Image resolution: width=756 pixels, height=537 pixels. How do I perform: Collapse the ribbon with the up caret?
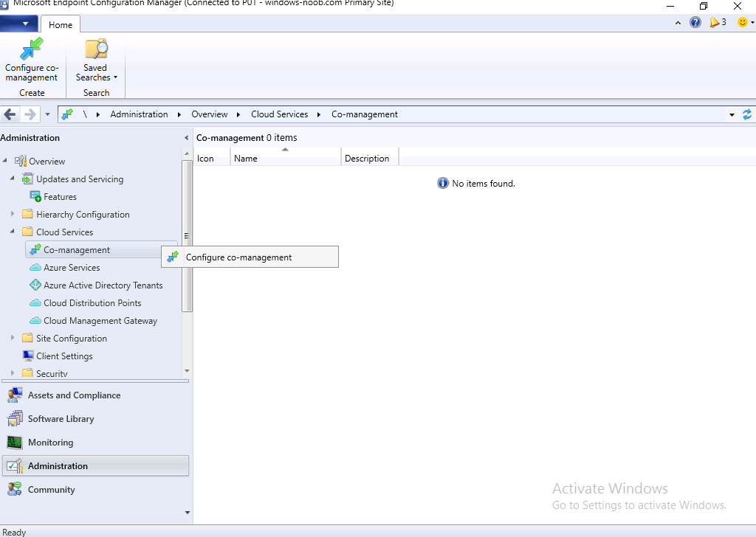coord(678,23)
